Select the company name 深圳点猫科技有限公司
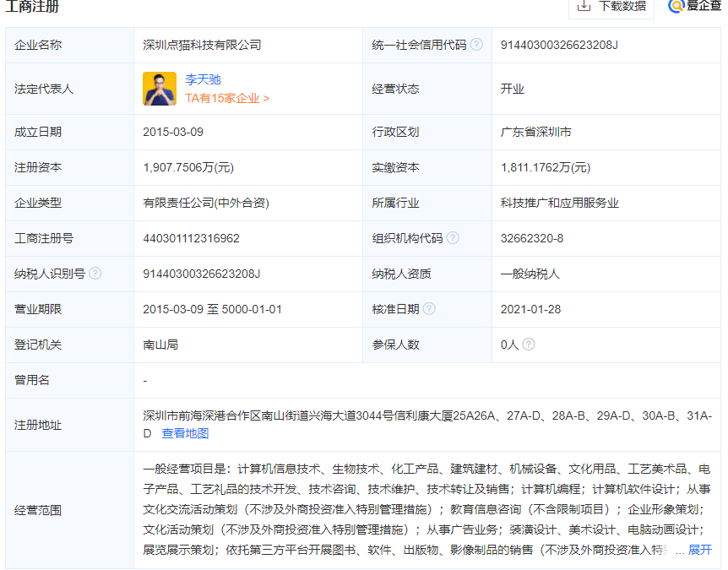The height and width of the screenshot is (570, 728). pos(202,45)
